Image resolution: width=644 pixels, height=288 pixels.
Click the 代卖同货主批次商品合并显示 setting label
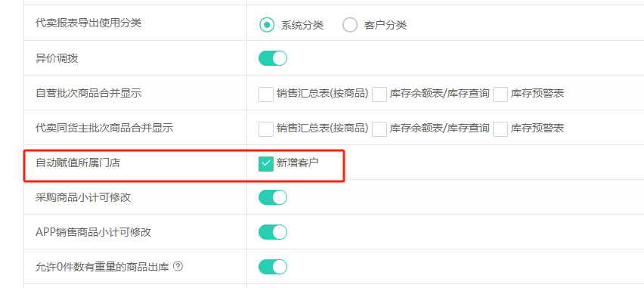point(104,128)
